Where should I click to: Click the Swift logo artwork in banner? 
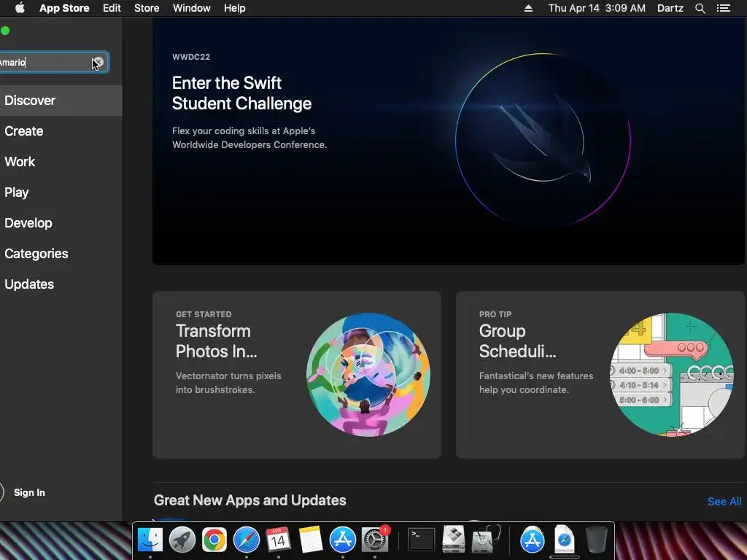coord(543,141)
